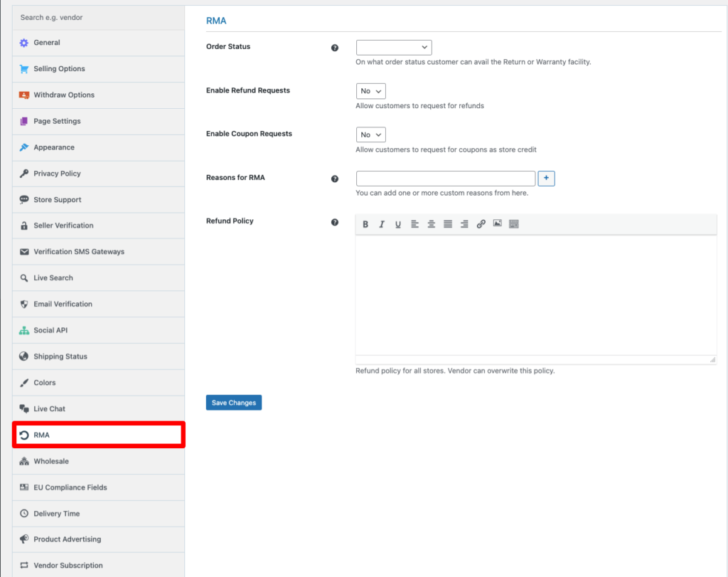Click the Privacy Policy key icon
Viewport: 728px width, 577px height.
24,174
